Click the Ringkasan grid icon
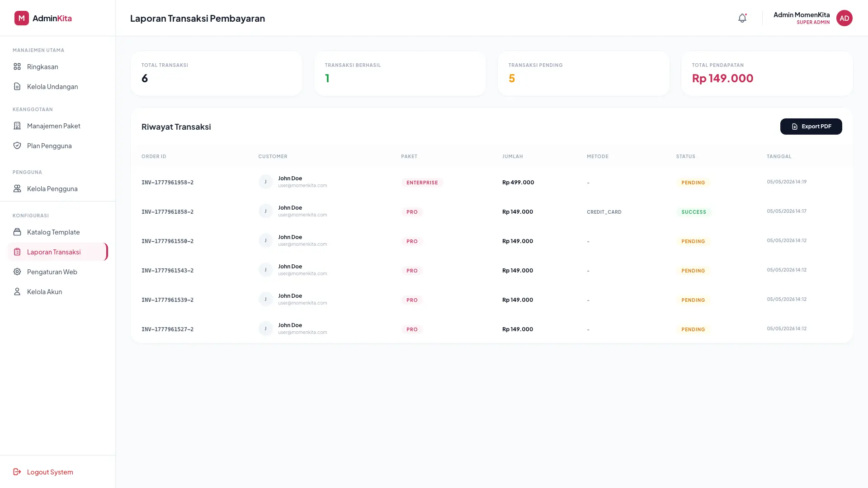 (17, 66)
